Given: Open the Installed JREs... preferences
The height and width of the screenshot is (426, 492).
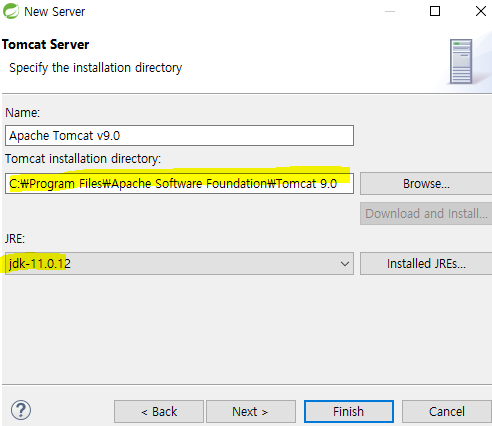Looking at the screenshot, I should 426,264.
